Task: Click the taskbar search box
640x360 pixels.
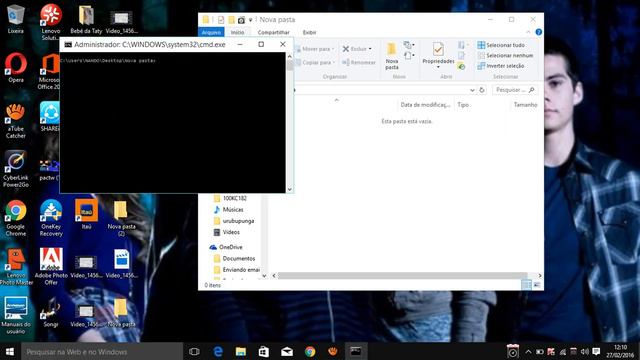Action: click(x=102, y=351)
